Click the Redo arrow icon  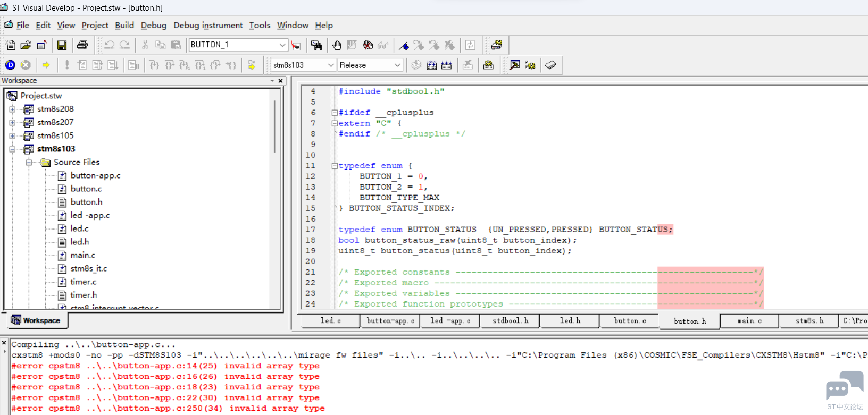tap(124, 45)
